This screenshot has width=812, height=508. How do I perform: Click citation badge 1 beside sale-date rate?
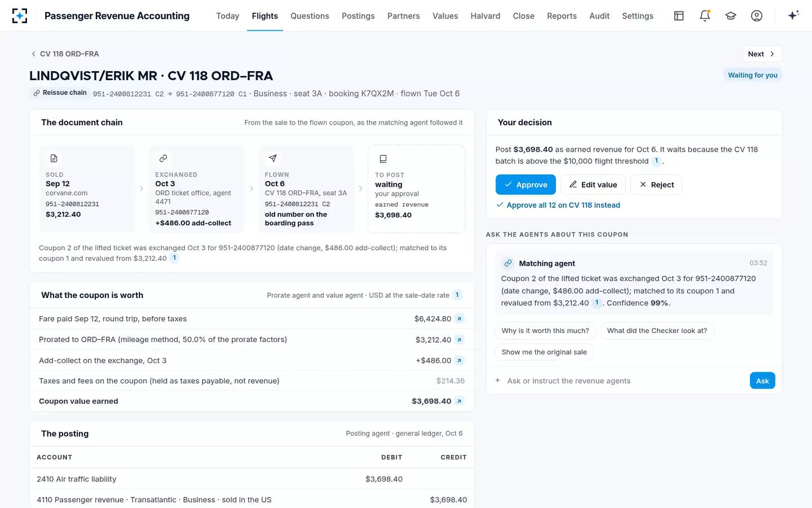click(457, 295)
